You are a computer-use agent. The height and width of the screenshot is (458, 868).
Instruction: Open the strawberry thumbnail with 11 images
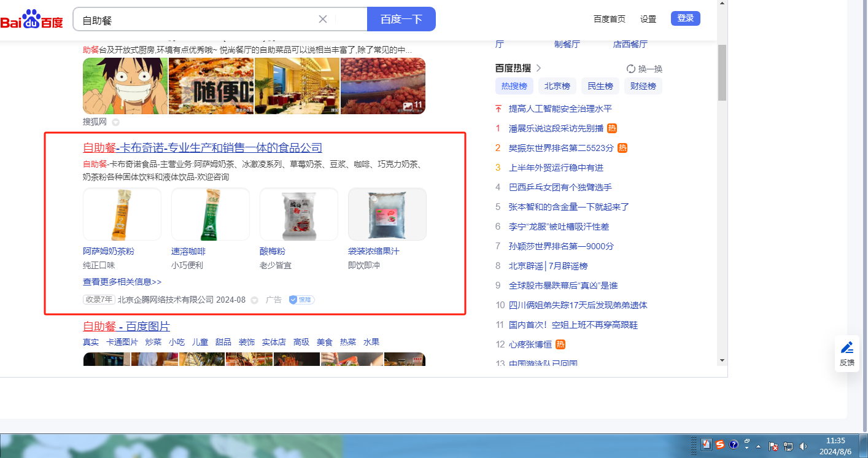[x=383, y=86]
